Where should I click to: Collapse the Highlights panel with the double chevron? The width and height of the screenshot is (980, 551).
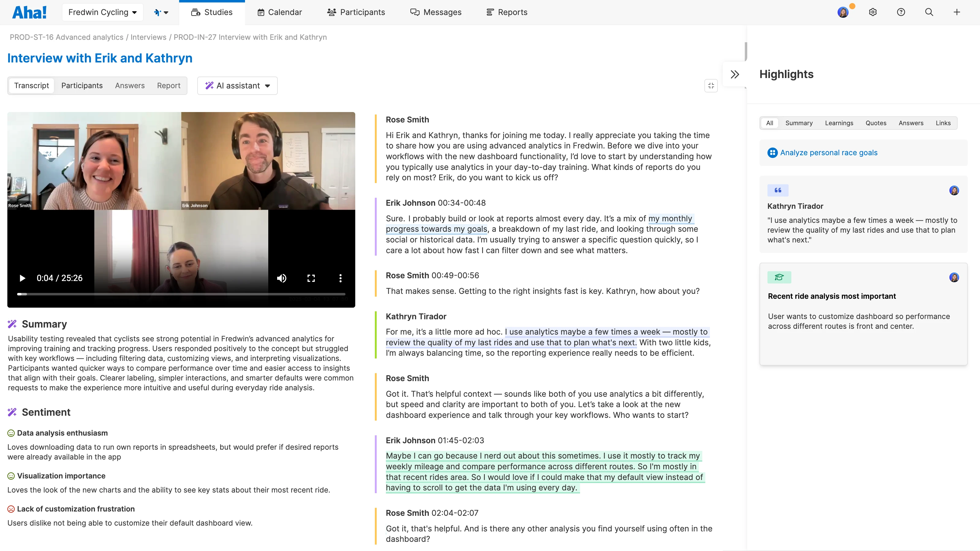pyautogui.click(x=734, y=74)
